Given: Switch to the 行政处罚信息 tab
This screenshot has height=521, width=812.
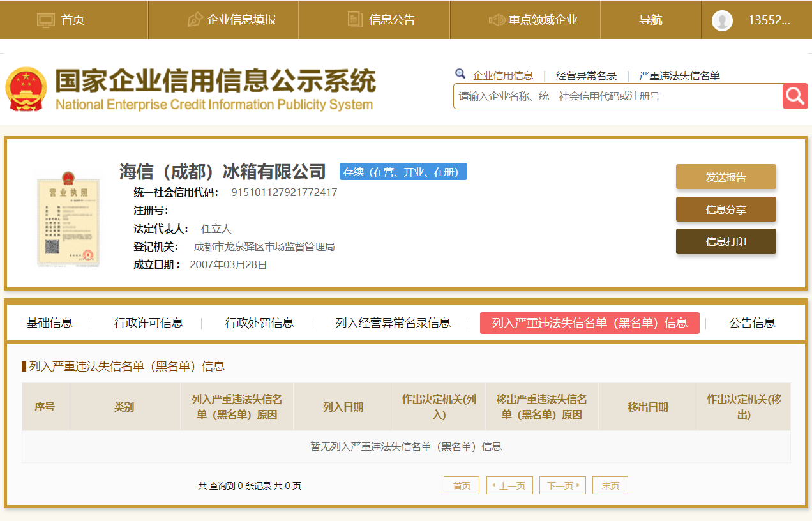Looking at the screenshot, I should click(x=259, y=323).
